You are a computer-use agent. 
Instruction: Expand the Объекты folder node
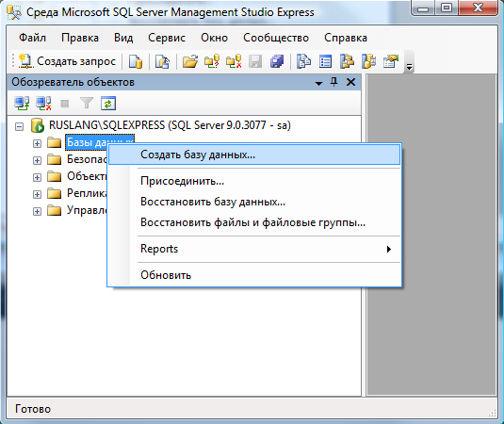pyautogui.click(x=38, y=177)
